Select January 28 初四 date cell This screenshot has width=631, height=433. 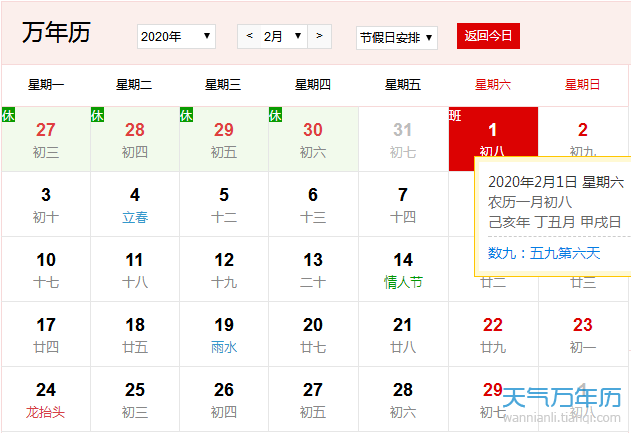(135, 139)
